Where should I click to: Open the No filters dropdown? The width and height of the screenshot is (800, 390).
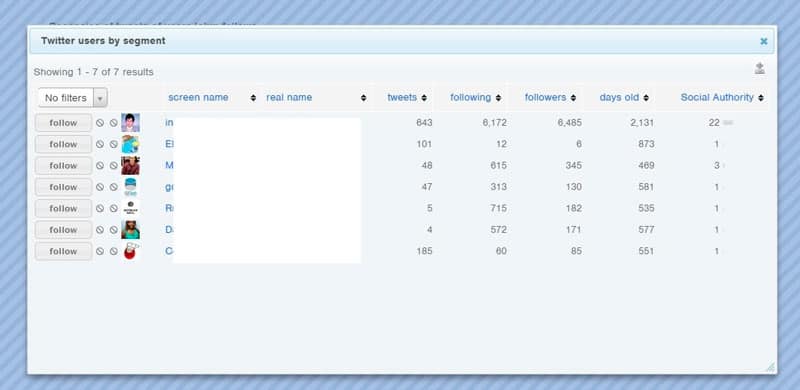click(x=72, y=98)
